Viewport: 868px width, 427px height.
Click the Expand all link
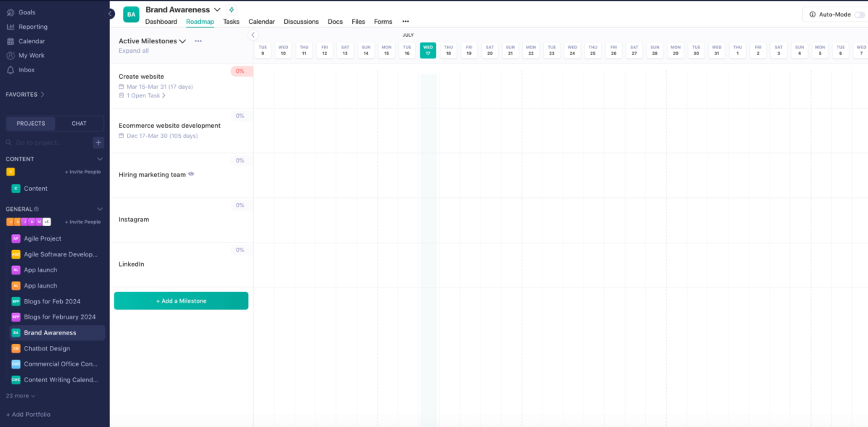coord(133,51)
